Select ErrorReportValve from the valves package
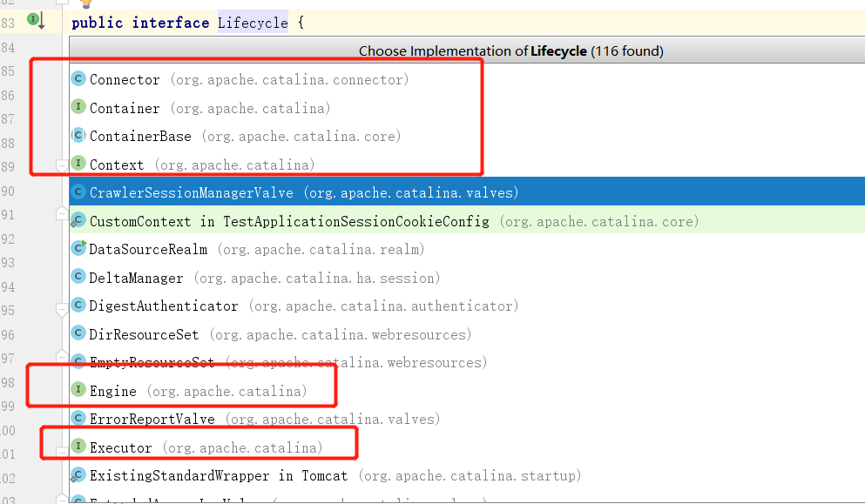865x504 pixels. tap(467, 419)
